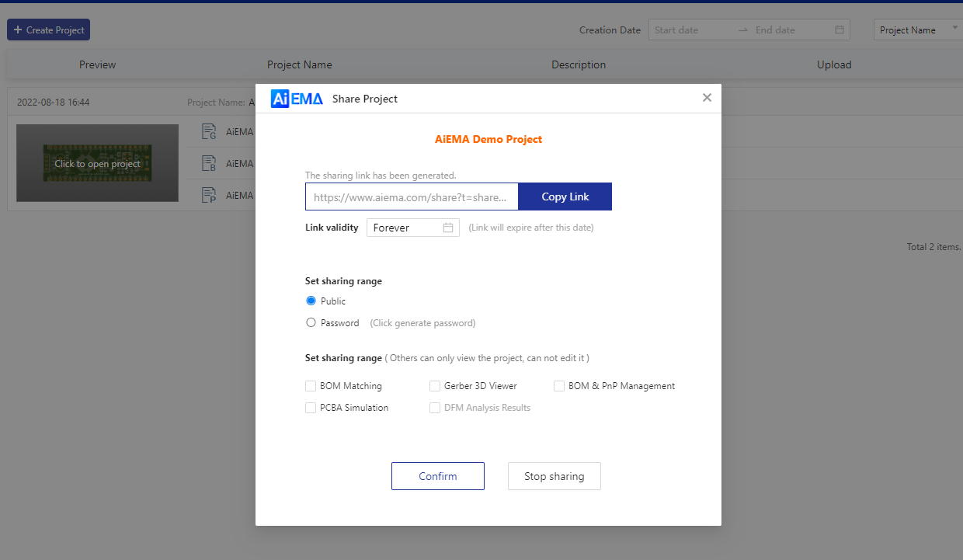Screen dimensions: 963x560
Task: Open the project preview thumbnail
Action: pos(97,163)
